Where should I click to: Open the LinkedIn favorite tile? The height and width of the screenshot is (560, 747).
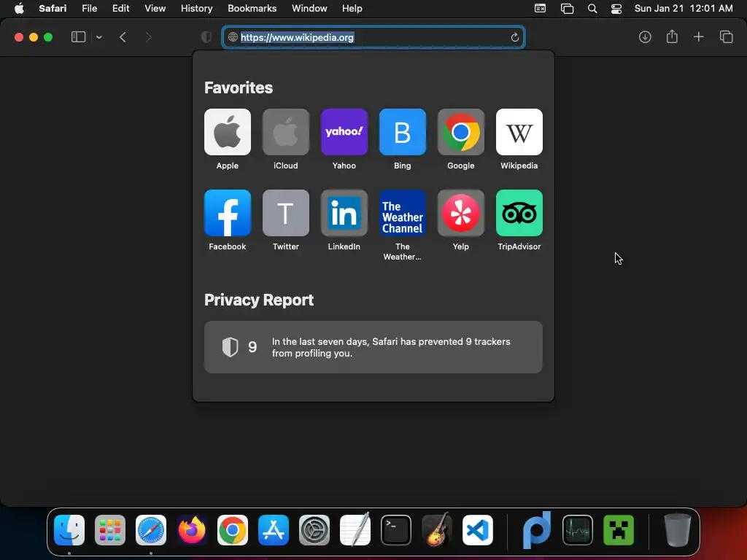(x=344, y=213)
